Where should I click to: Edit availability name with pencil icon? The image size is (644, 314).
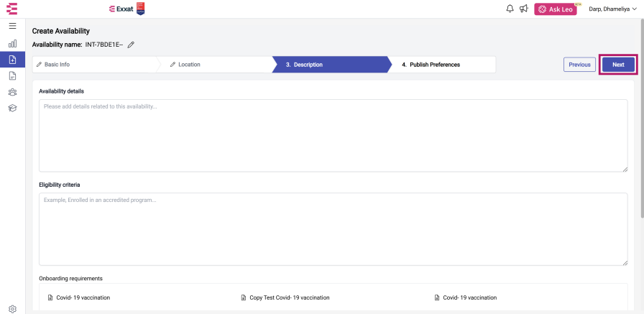pos(131,45)
